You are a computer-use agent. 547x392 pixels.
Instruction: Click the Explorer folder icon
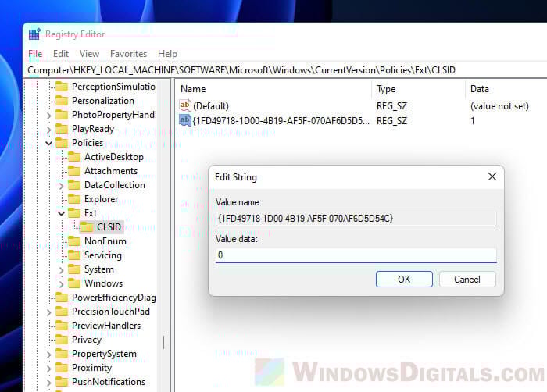click(74, 199)
